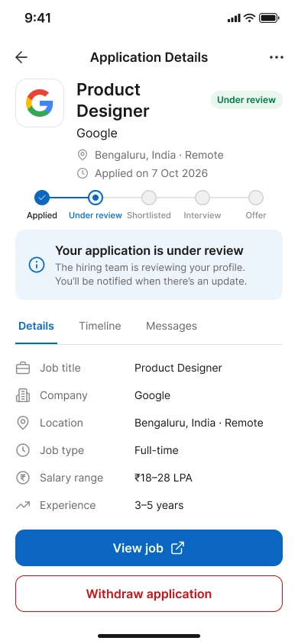Tap the external link icon on View job

pos(177,548)
